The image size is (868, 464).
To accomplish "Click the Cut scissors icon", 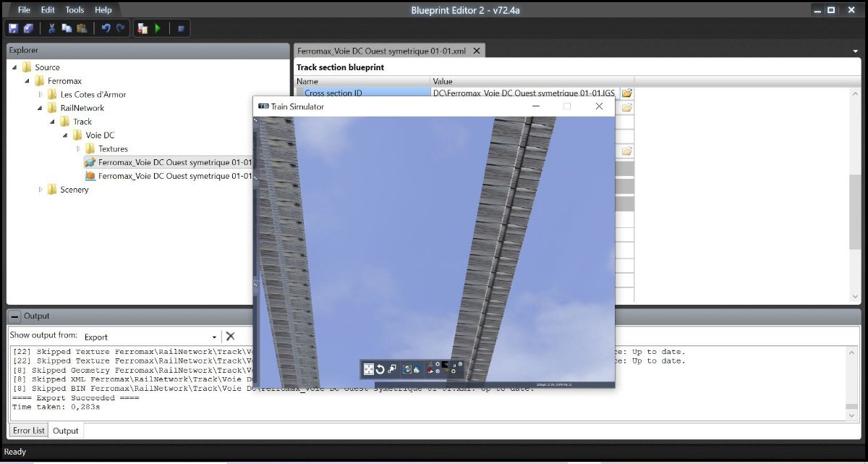I will (x=51, y=28).
